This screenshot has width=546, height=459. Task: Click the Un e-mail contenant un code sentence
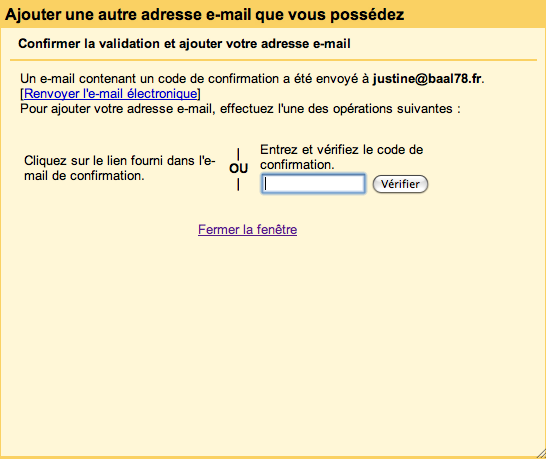(252, 79)
